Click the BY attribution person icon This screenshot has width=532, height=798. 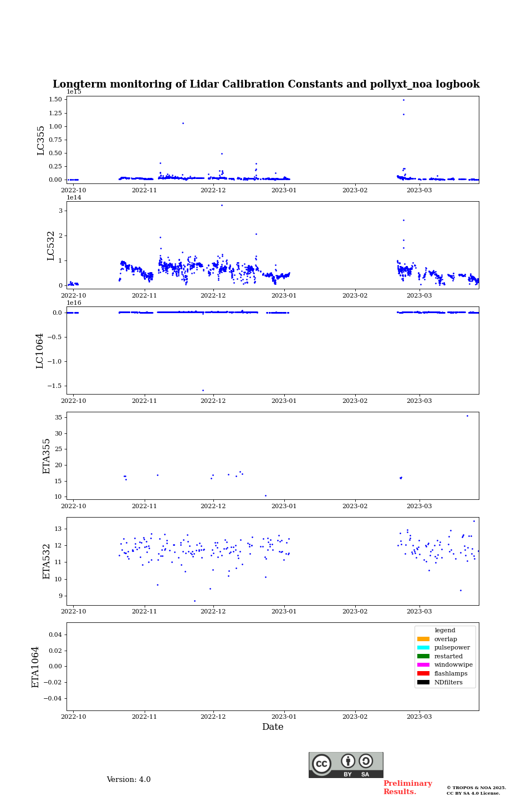coord(348,761)
